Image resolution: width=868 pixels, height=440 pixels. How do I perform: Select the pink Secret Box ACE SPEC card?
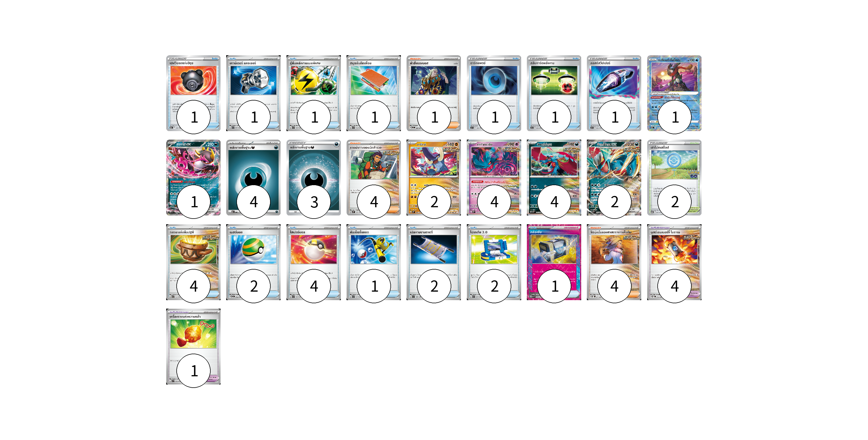[x=554, y=262]
